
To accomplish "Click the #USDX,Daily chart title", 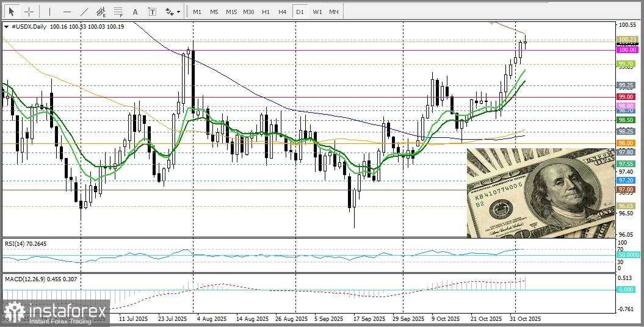I will click(x=29, y=26).
